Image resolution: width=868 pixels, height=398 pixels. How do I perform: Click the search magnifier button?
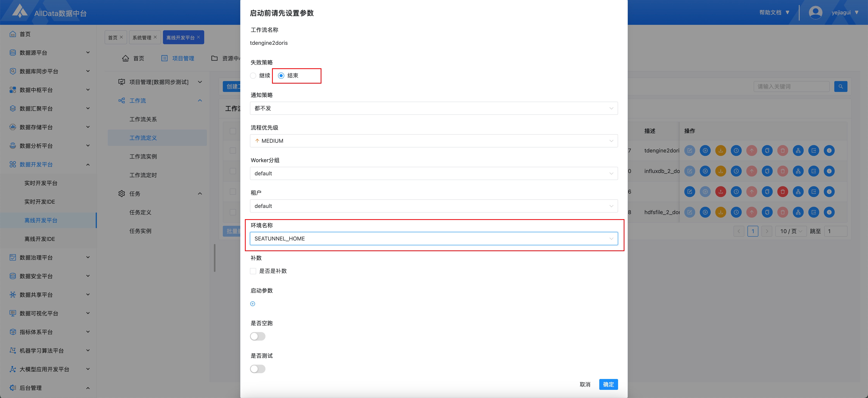(840, 86)
